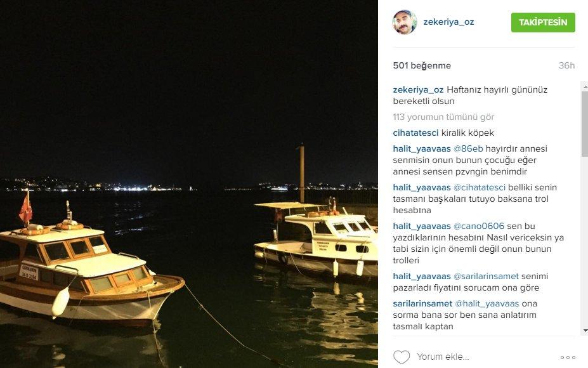Open the @cihatatesci mention in halit_yaavaas comment
The height and width of the screenshot is (368, 588).
click(480, 188)
